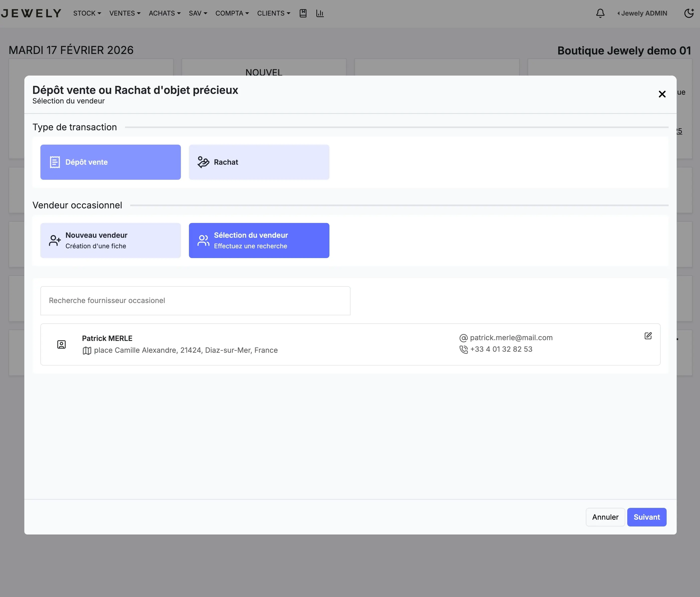Click the phone call icon

(463, 349)
